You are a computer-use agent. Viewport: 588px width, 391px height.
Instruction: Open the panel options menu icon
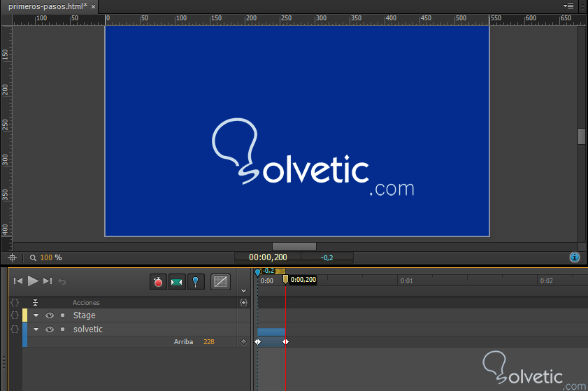tap(568, 6)
